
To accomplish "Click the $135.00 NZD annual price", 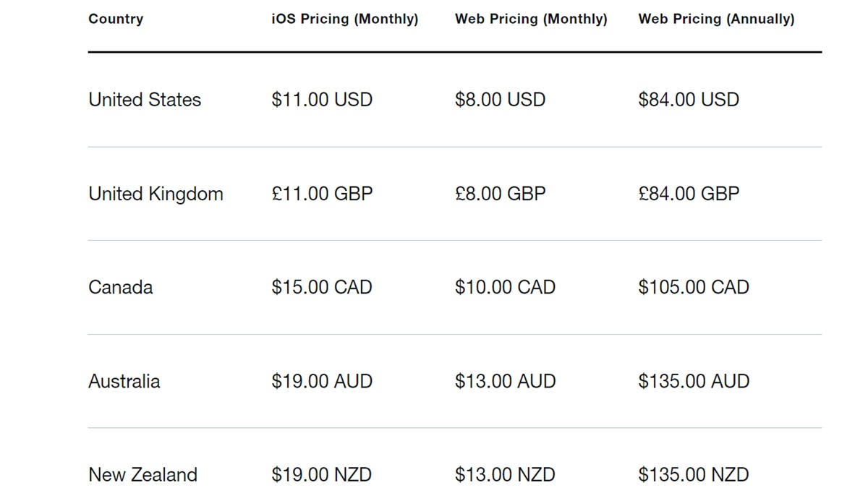I will pyautogui.click(x=693, y=475).
